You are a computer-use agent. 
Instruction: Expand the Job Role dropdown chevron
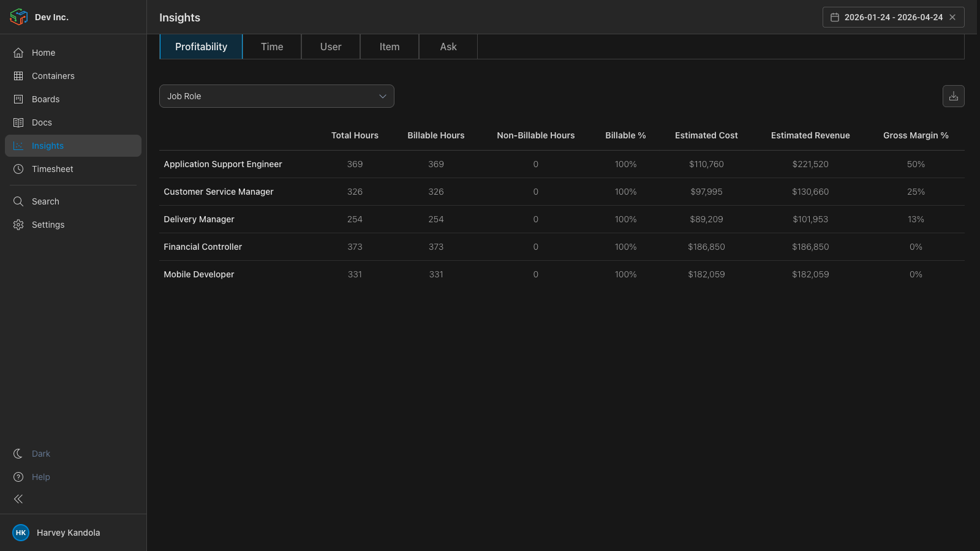tap(382, 96)
